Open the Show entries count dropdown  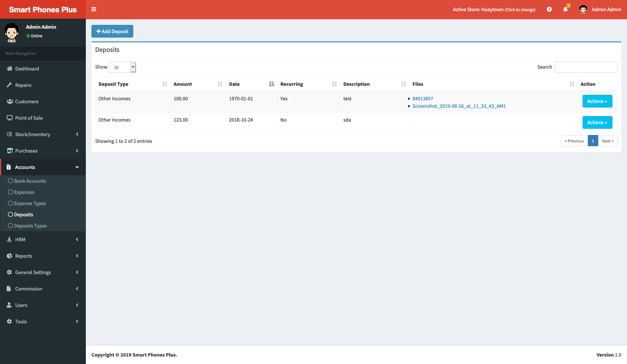(x=122, y=67)
